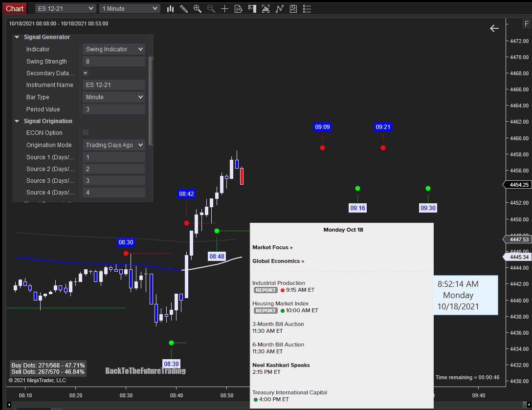Click the Sell Dots statistics text
This screenshot has height=410, width=532.
click(x=48, y=372)
